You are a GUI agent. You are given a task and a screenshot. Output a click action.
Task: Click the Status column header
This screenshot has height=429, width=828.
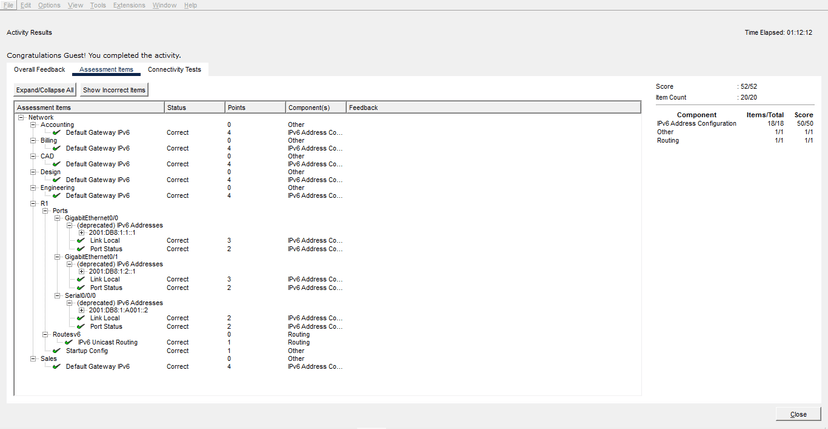pyautogui.click(x=176, y=106)
